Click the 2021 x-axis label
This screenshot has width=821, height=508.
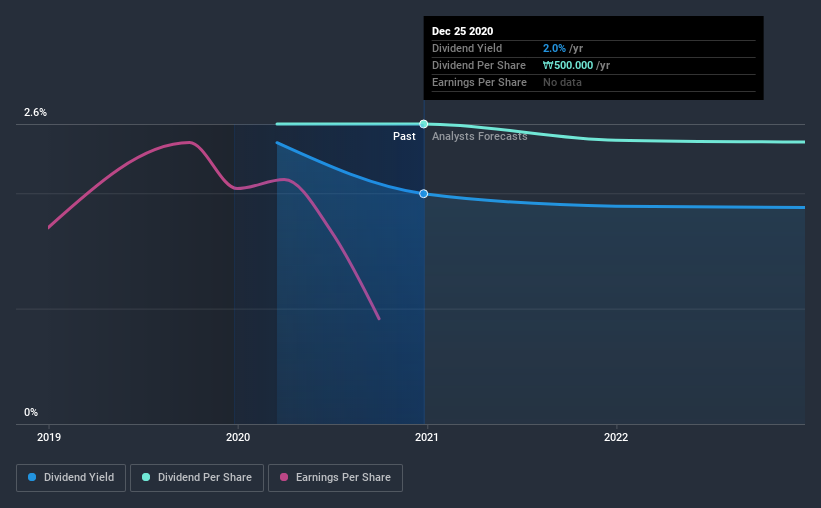click(427, 437)
